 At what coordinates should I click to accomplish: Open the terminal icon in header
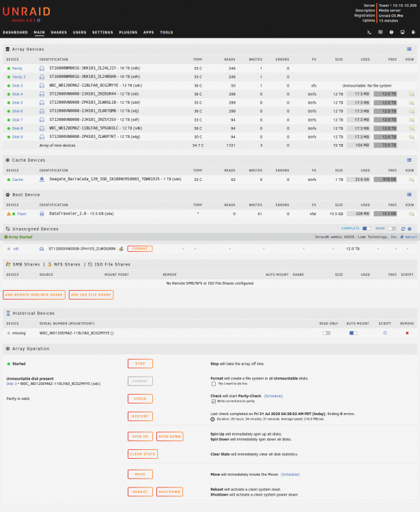tap(369, 32)
